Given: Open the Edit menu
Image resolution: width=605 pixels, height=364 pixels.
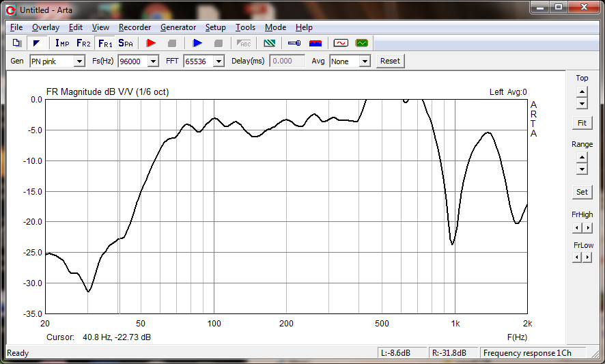Looking at the screenshot, I should pyautogui.click(x=76, y=27).
